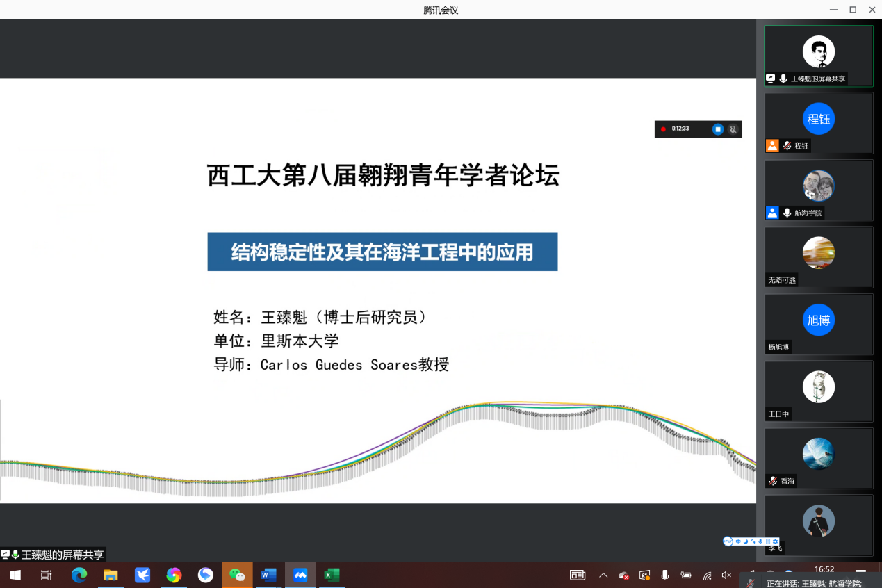Switch to Tencent Meeting on the taskbar
The image size is (882, 588).
point(300,575)
